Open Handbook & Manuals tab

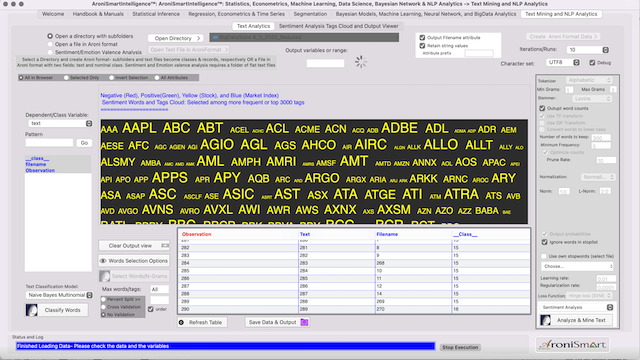tap(98, 14)
